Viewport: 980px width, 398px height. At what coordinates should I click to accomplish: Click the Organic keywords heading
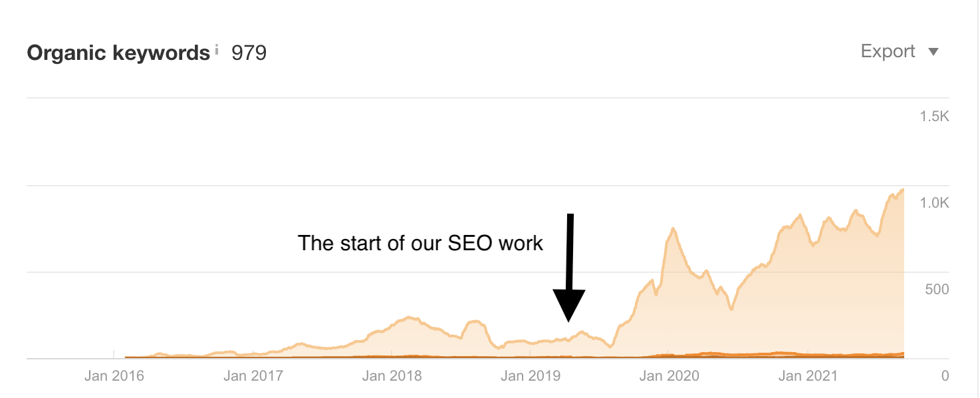tap(118, 53)
